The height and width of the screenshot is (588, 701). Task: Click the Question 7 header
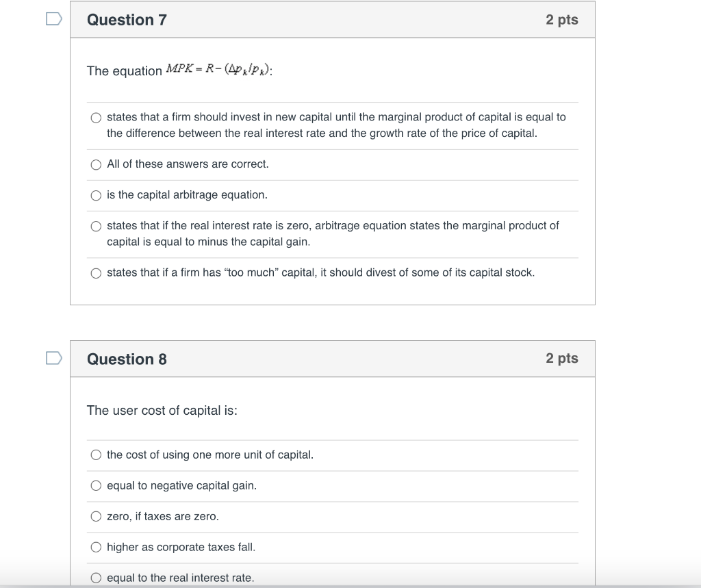127,20
